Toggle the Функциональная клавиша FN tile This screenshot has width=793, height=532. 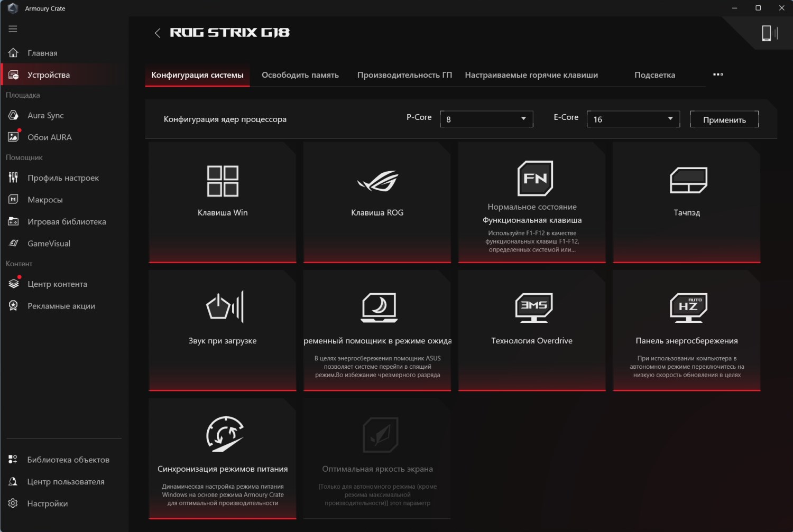click(x=532, y=202)
